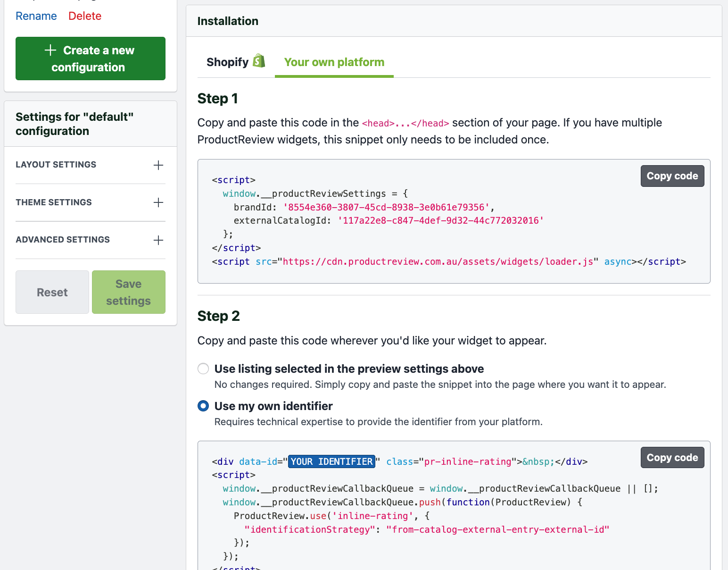Click the 'inline-rating' string in code
Image resolution: width=728 pixels, height=570 pixels.
[x=372, y=516]
